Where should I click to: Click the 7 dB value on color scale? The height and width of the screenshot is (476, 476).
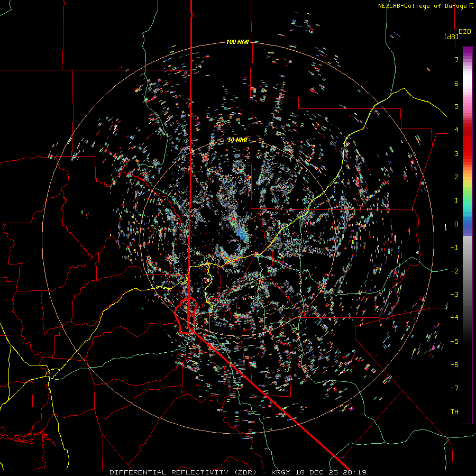click(456, 59)
